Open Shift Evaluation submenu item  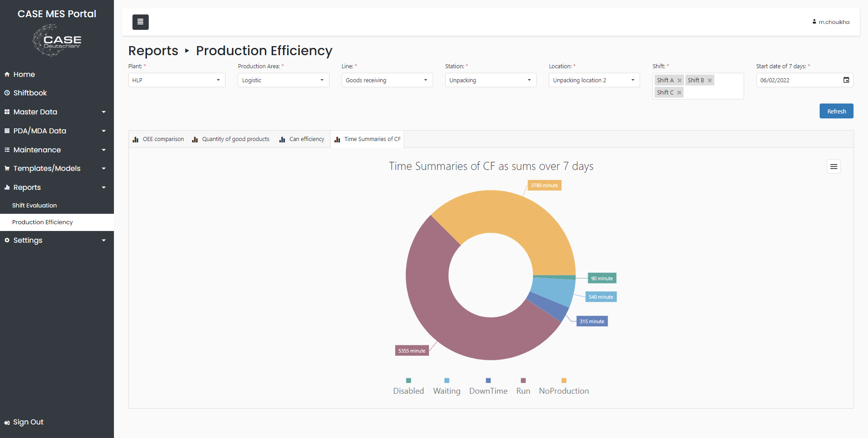coord(57,205)
